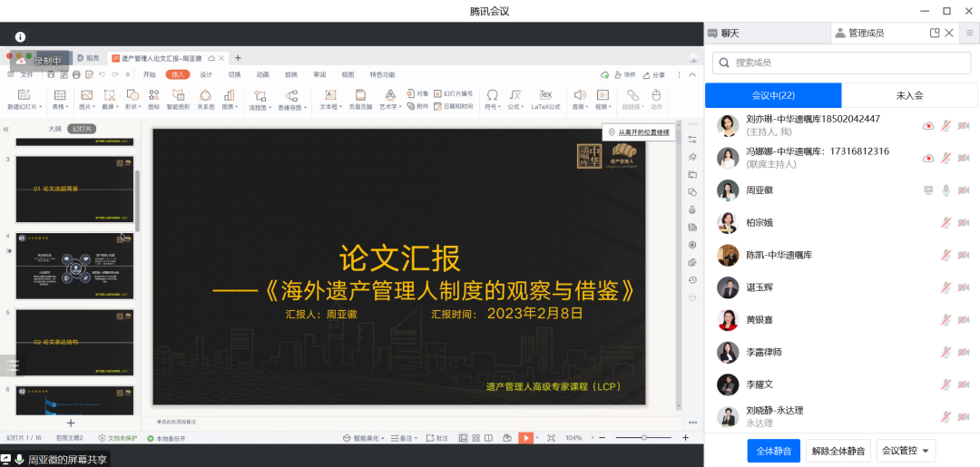Open the 聊天 (Chat) panel tab
The width and height of the screenshot is (980, 467).
[x=768, y=33]
